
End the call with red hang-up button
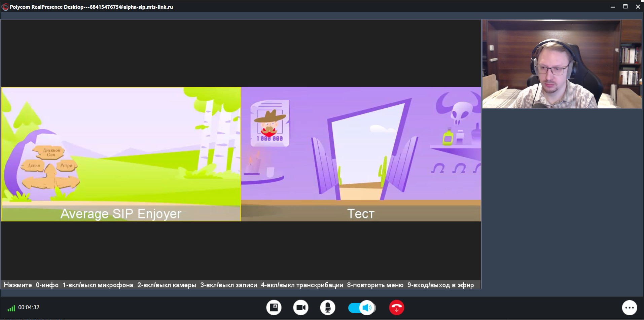tap(396, 308)
